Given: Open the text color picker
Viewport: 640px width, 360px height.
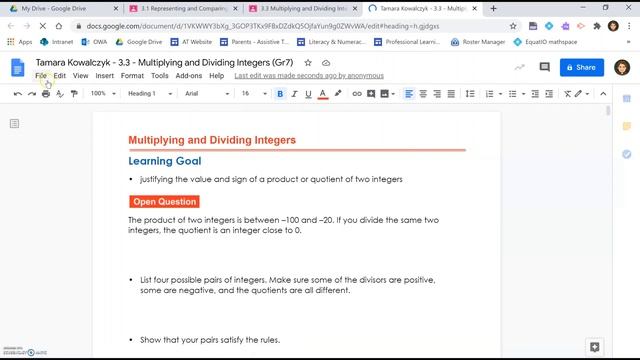Looking at the screenshot, I should pos(322,94).
